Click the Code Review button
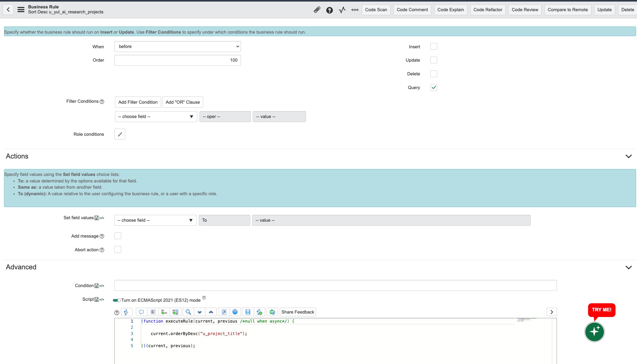637x364 pixels. click(x=525, y=10)
